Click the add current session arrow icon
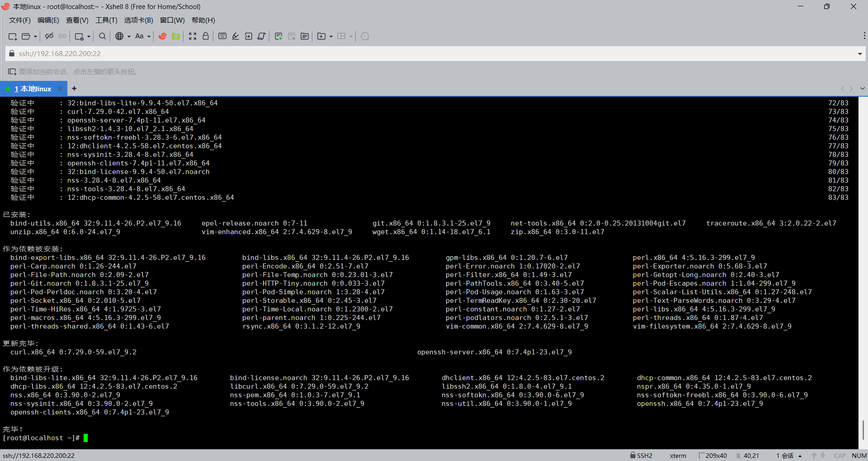Screen dimensions: 868x461 tap(12, 71)
